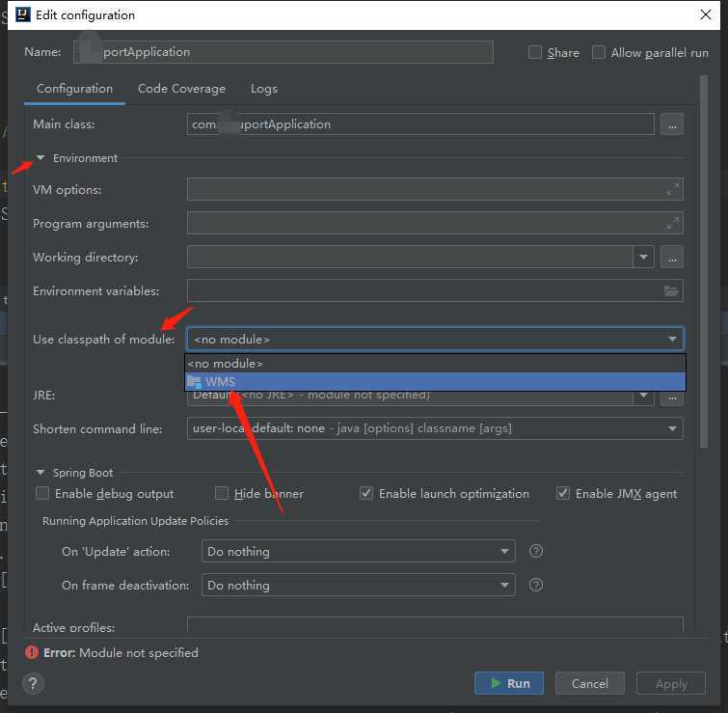This screenshot has height=713, width=728.
Task: Uncheck Enable launch optimization
Action: pyautogui.click(x=366, y=493)
